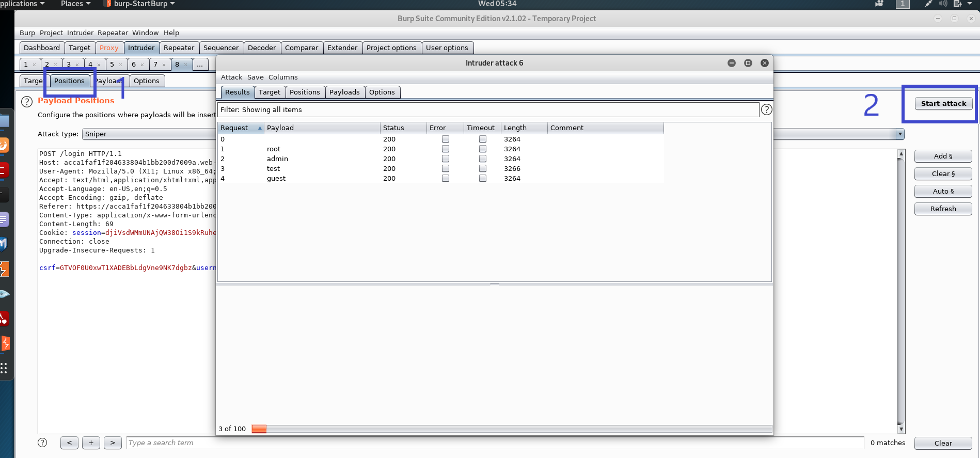Click the Refresh button
The image size is (980, 458).
(943, 209)
